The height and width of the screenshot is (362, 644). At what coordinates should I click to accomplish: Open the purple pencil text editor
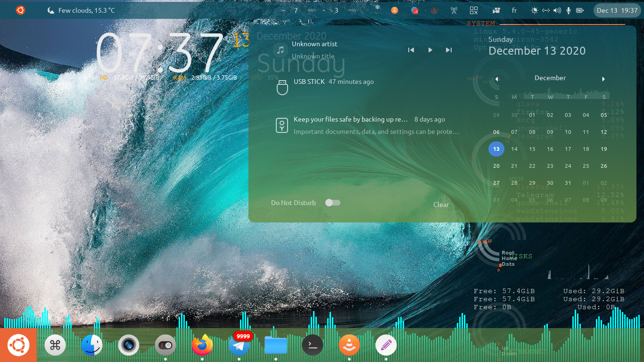(x=386, y=346)
